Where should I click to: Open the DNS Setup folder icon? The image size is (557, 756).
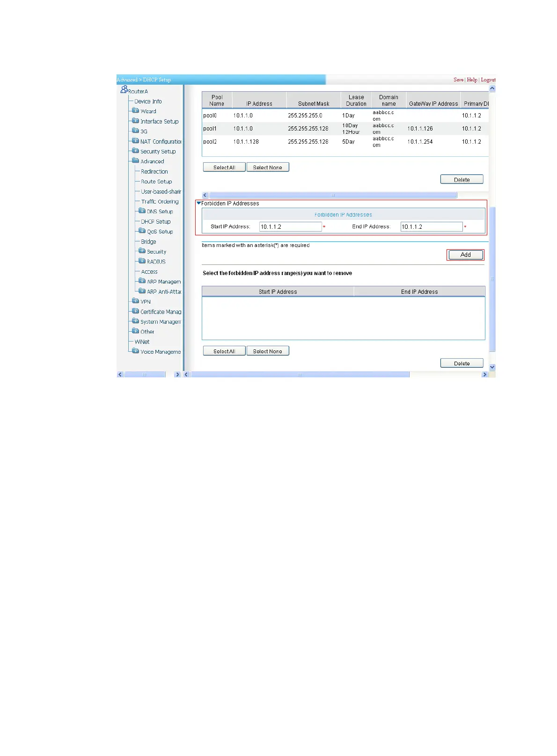142,211
